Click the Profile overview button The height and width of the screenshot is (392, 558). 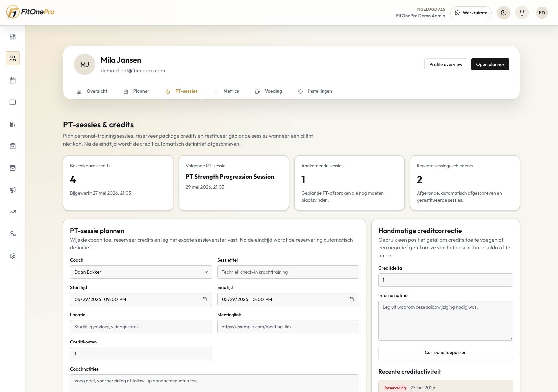446,64
